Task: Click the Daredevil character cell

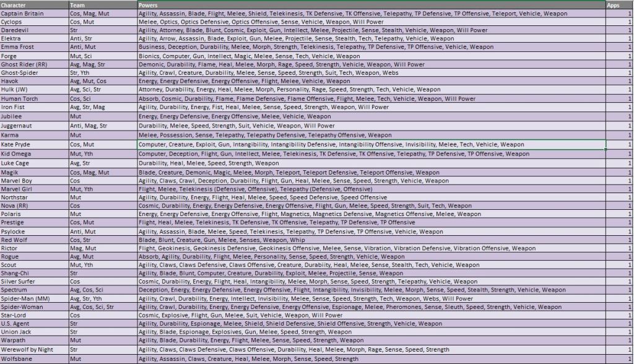Action: click(x=34, y=30)
